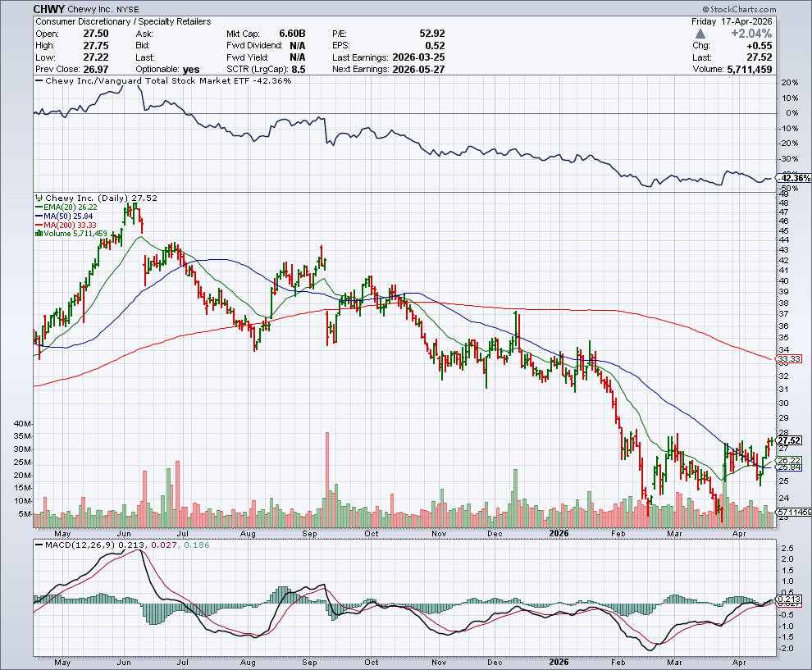The image size is (812, 670).
Task: Click the 2026 year label under the MACD panel
Action: 559,663
